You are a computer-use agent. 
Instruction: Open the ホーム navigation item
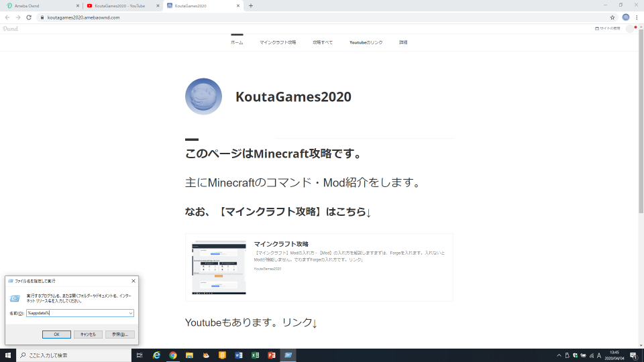(237, 42)
